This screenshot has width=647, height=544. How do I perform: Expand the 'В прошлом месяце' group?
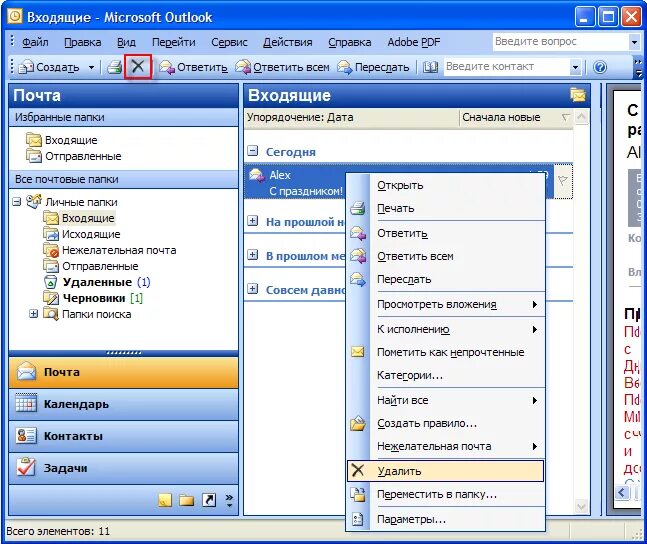[253, 255]
